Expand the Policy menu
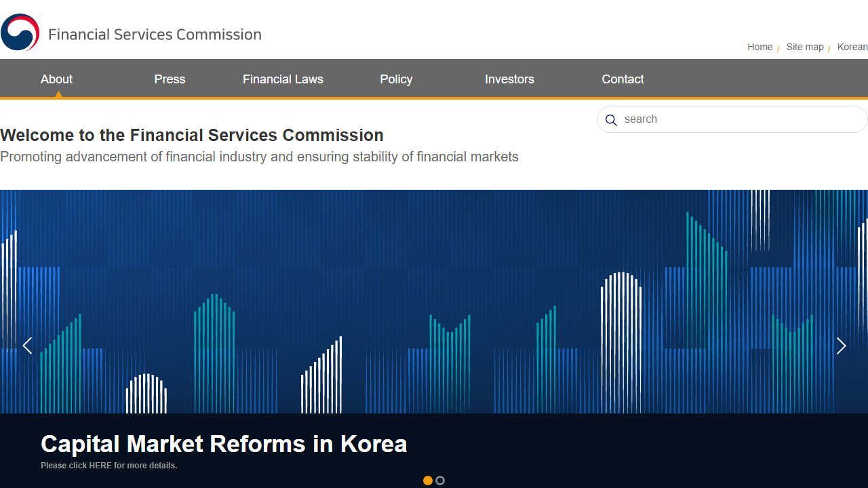 396,79
